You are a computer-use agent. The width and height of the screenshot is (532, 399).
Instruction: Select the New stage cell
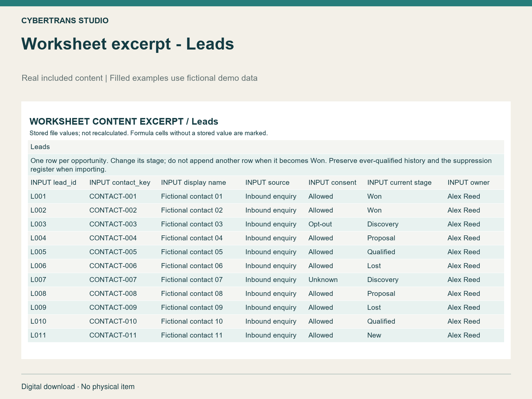pyautogui.click(x=374, y=335)
